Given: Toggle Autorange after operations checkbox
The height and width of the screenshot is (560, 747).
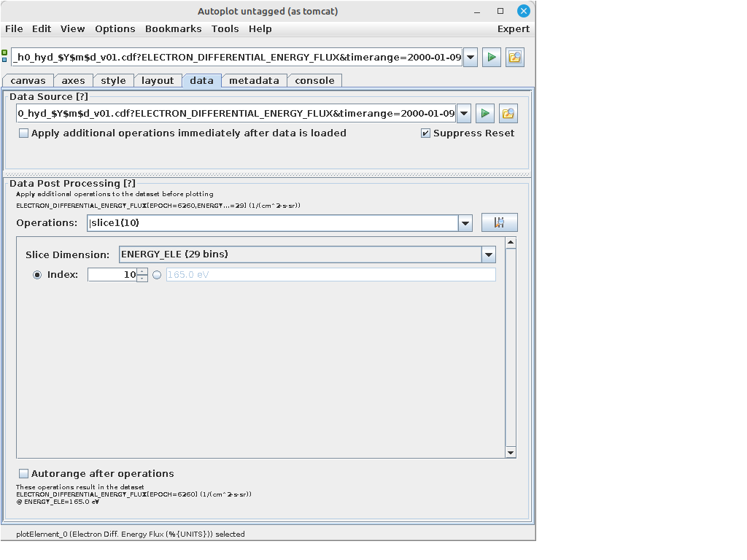Looking at the screenshot, I should click(x=24, y=474).
